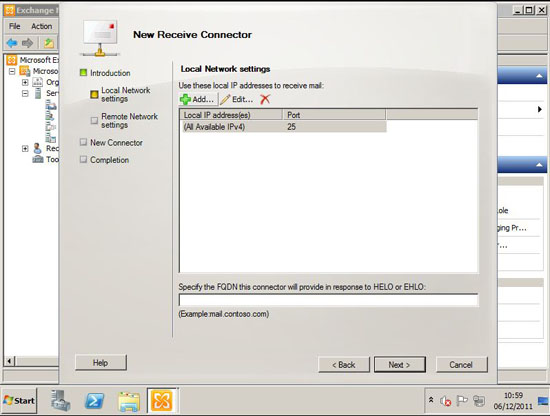Collapse the Server Configuration node
The image size is (550, 416).
pyautogui.click(x=25, y=94)
